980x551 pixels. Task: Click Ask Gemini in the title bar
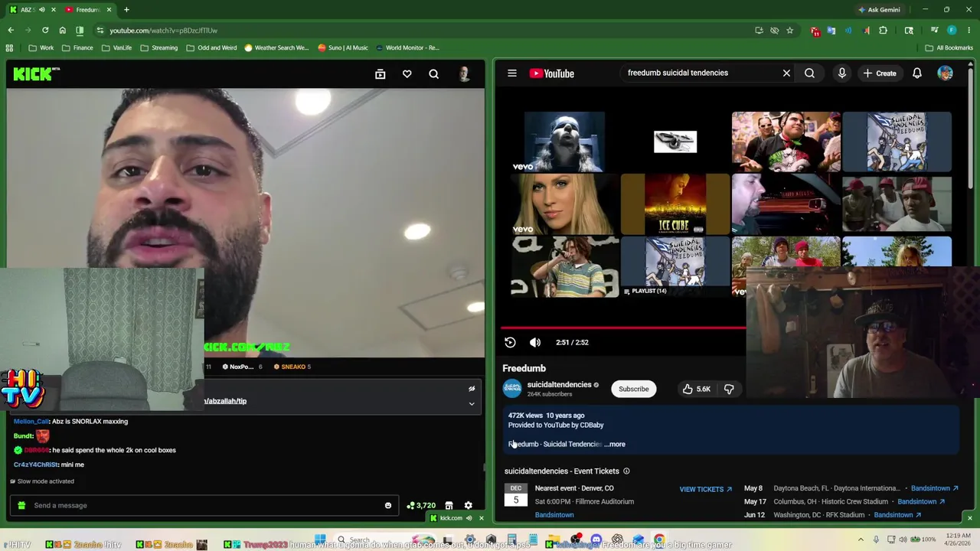(878, 10)
